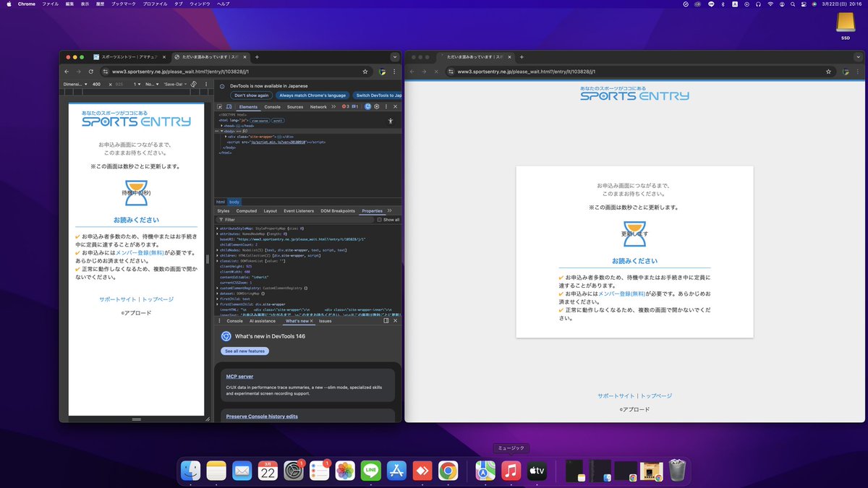Select the body breadcrumb in Elements

[x=234, y=202]
